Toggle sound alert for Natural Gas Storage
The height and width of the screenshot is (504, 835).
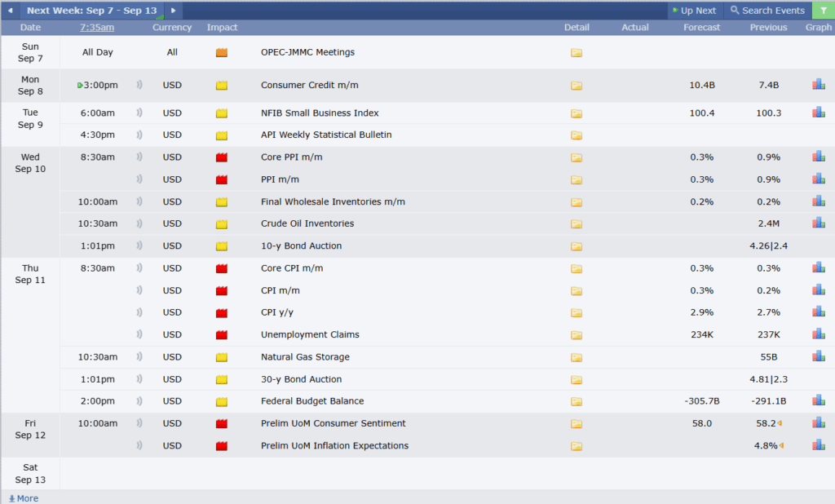tap(139, 356)
